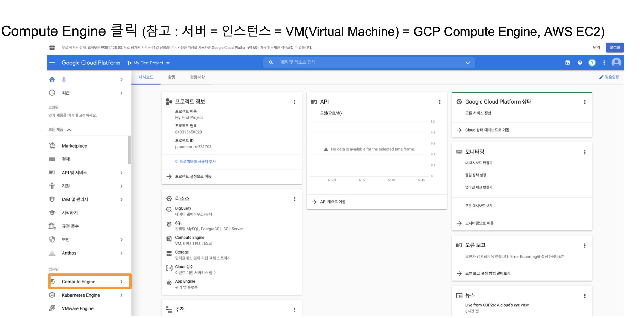Open project info card options menu
644x318 pixels.
click(x=295, y=102)
